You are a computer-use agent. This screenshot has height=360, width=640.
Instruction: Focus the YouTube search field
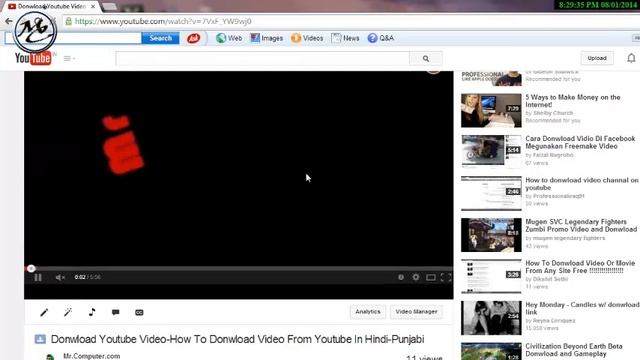click(262, 58)
